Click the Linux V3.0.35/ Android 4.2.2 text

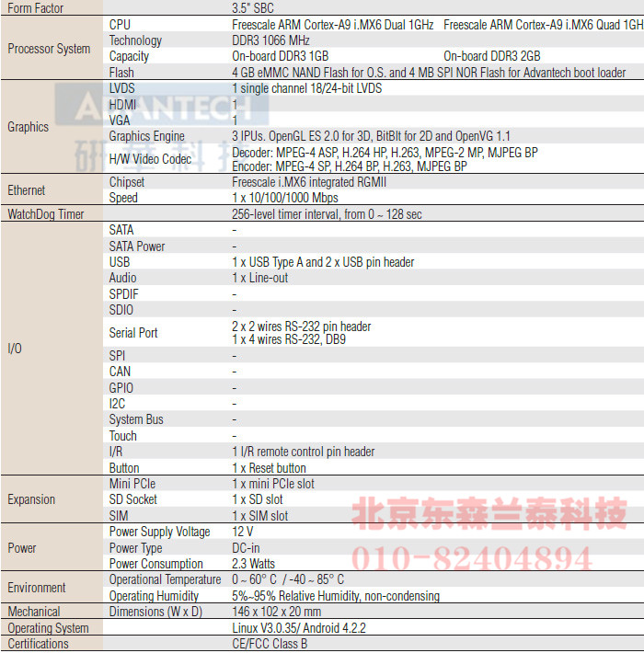pos(299,628)
